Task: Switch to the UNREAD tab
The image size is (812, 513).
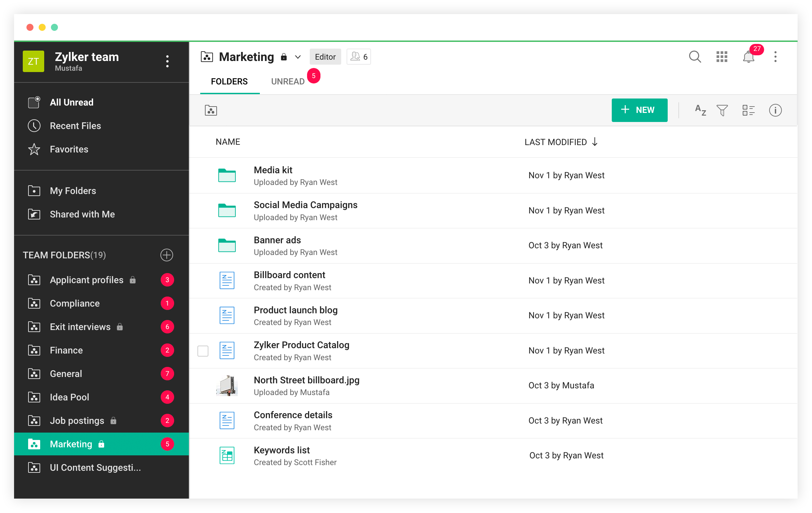Action: point(288,81)
